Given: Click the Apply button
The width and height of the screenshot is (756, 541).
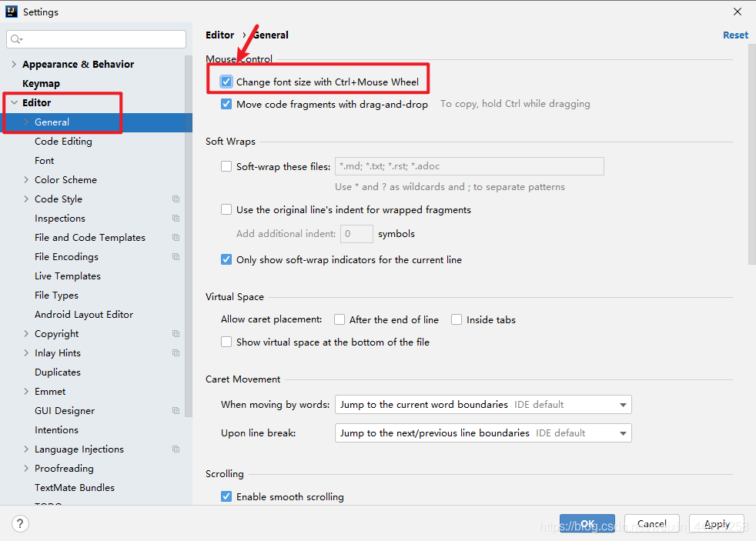Looking at the screenshot, I should click(x=717, y=523).
